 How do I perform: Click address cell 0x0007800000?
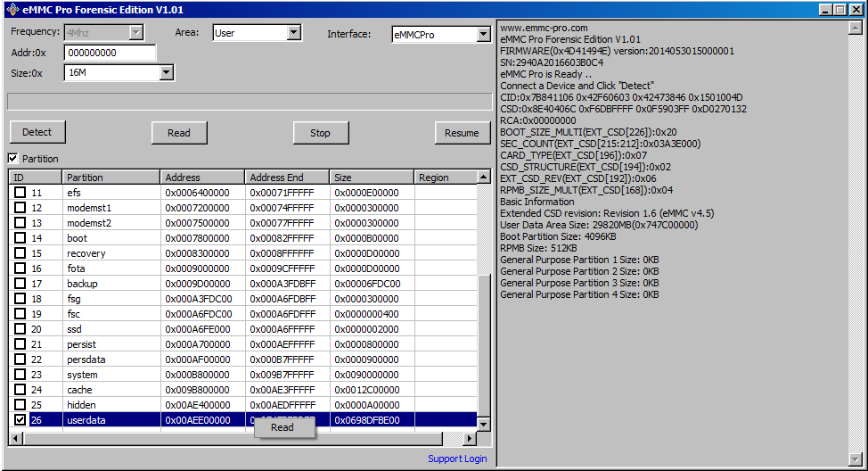[197, 238]
